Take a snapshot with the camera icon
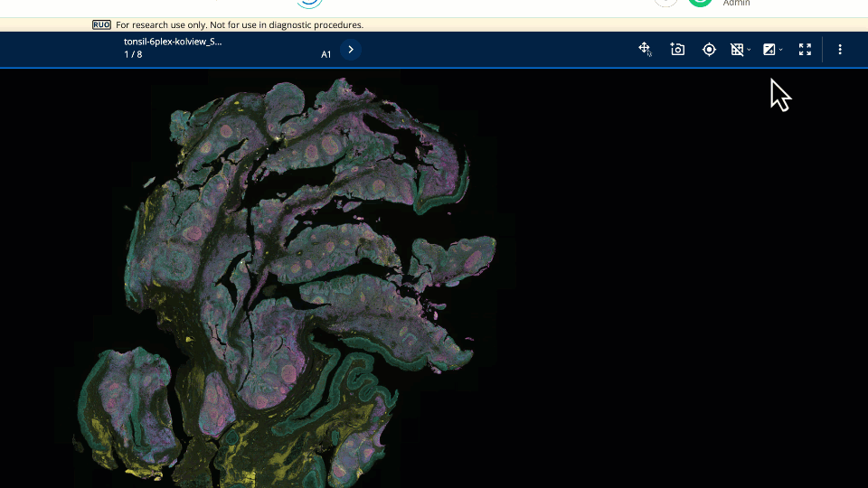 pyautogui.click(x=677, y=50)
